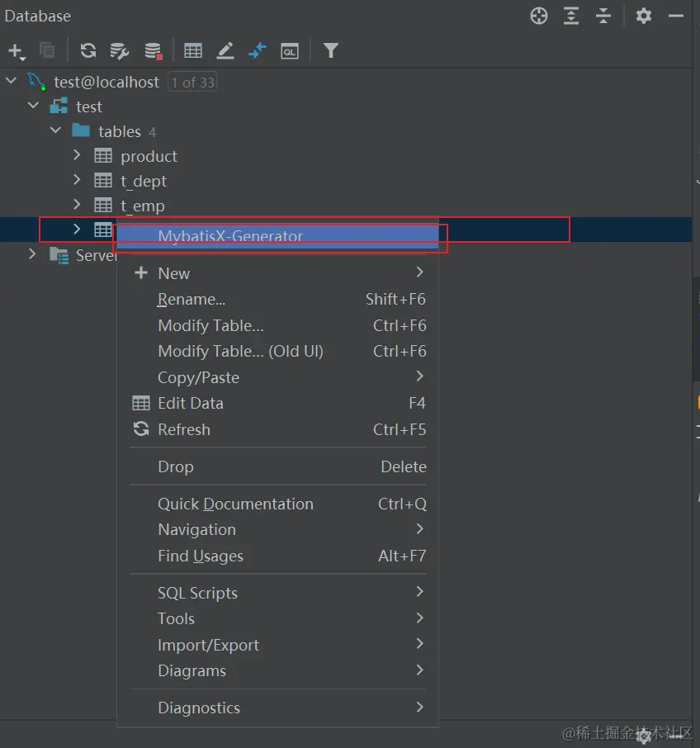
Task: Open the Navigation submenu
Action: (x=277, y=529)
